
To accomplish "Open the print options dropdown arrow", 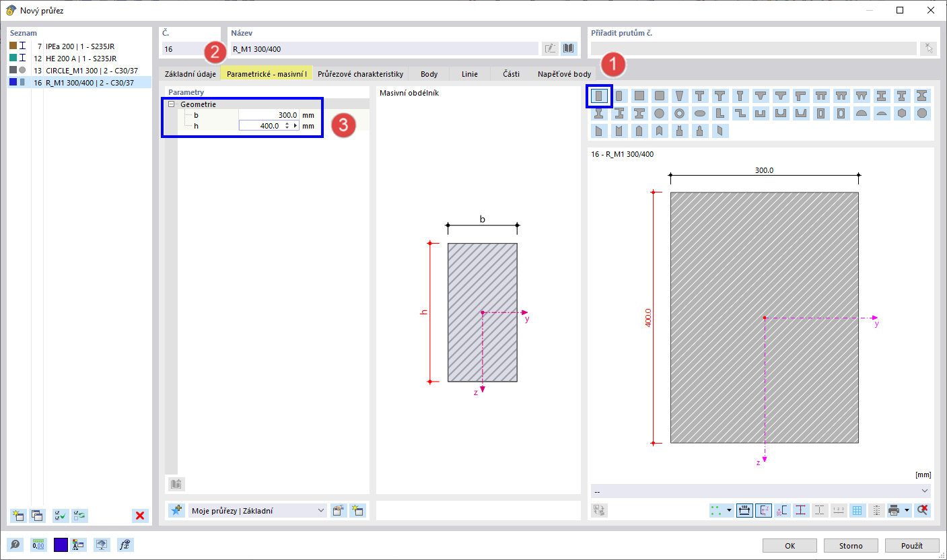I will [x=907, y=510].
